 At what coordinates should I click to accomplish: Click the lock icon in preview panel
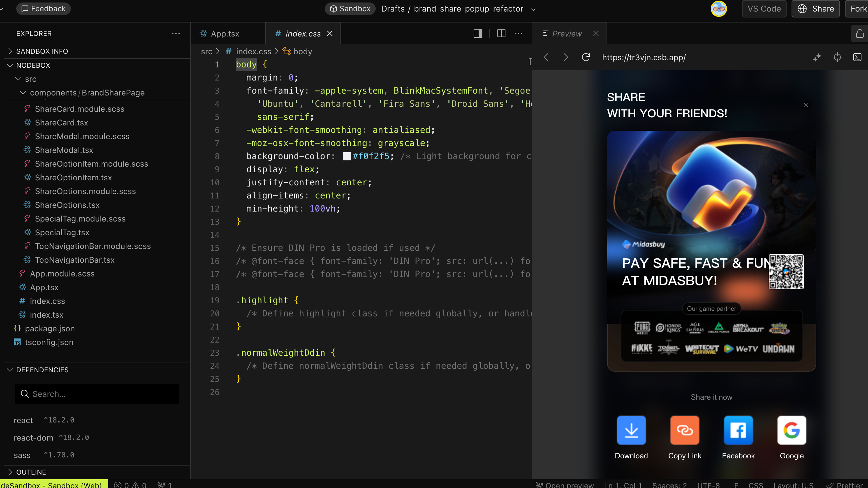(x=860, y=33)
